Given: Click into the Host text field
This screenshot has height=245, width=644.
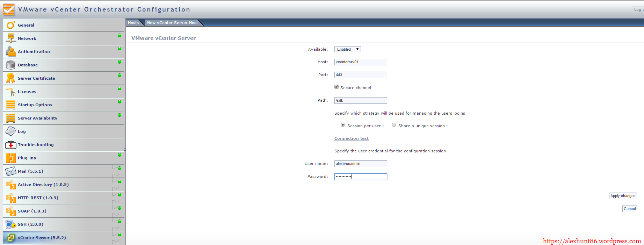Looking at the screenshot, I should tap(360, 62).
